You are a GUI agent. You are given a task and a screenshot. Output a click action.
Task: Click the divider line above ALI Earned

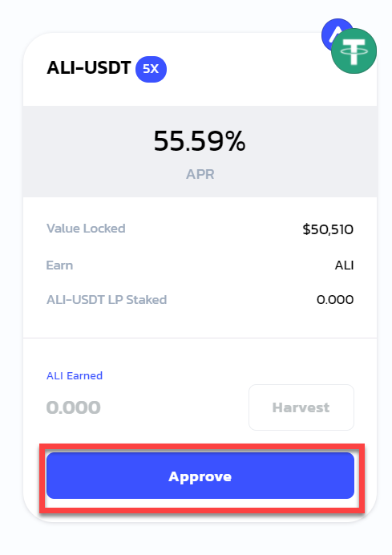pyautogui.click(x=200, y=338)
